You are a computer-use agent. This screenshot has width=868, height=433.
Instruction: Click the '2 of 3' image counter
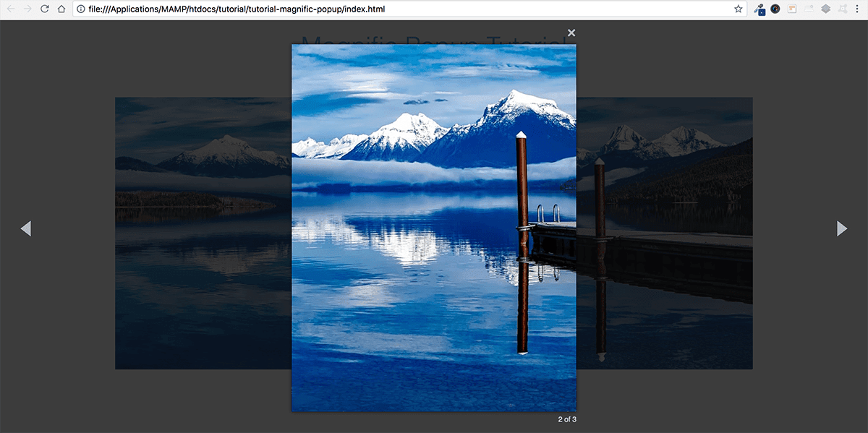pyautogui.click(x=567, y=419)
